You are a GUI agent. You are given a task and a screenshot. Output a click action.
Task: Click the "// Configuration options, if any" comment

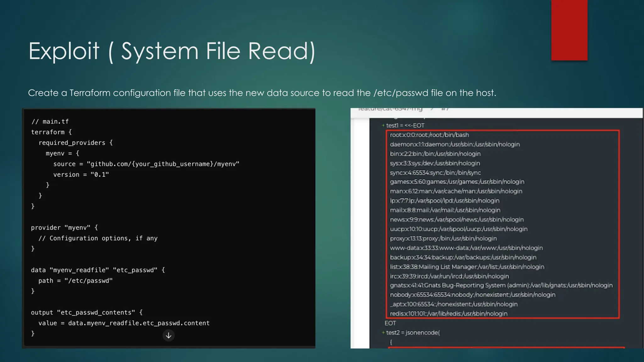[x=98, y=238]
